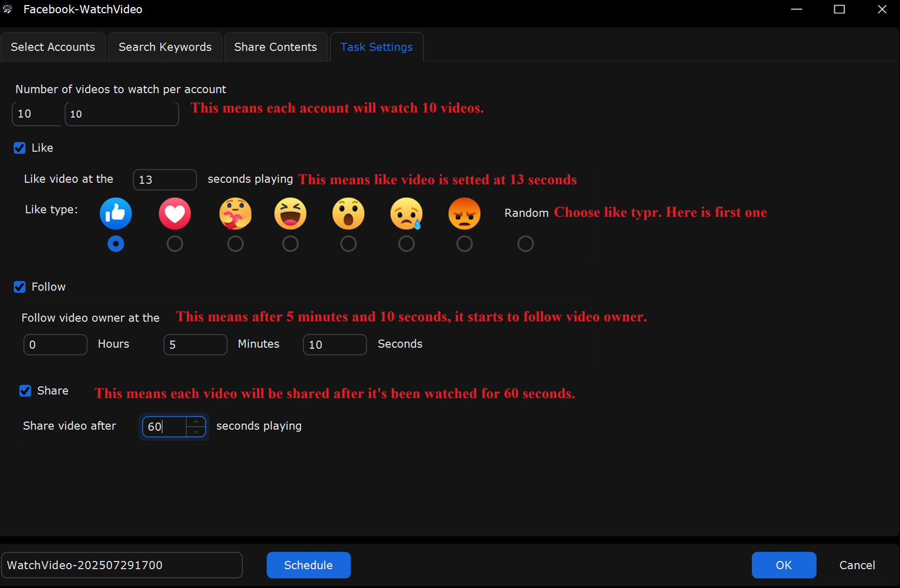The height and width of the screenshot is (588, 900).
Task: Choose the Care hugging-heart reaction emoji
Action: pos(235,213)
